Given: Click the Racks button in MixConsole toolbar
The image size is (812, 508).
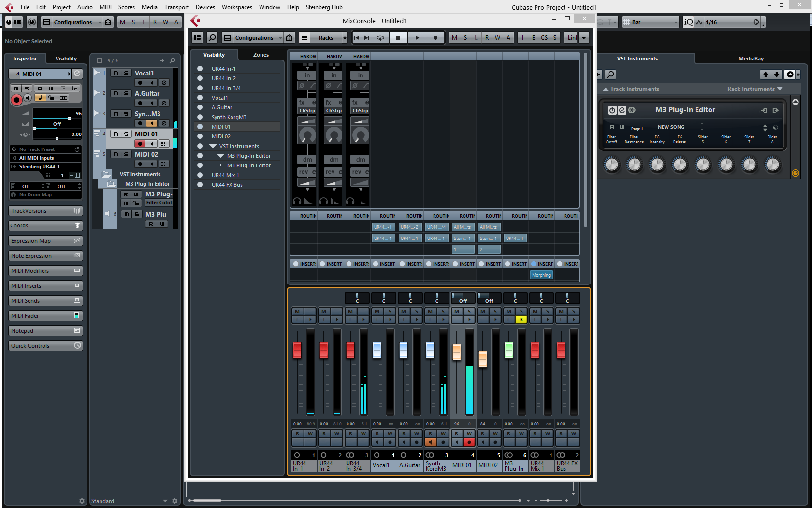Looking at the screenshot, I should 326,38.
